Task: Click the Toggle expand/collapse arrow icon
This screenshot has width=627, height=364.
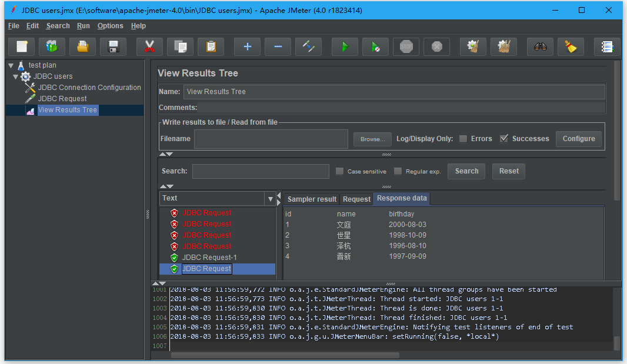Action: tap(308, 46)
